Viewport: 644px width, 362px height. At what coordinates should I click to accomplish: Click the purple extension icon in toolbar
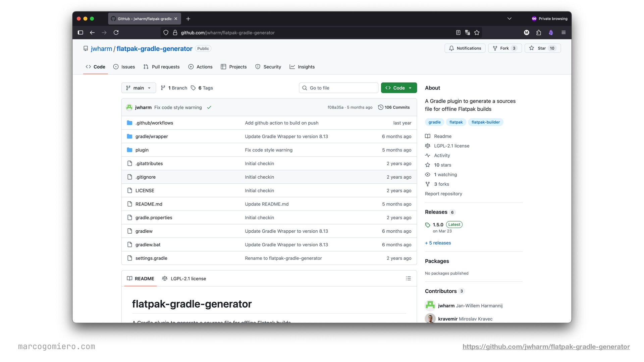pos(551,33)
